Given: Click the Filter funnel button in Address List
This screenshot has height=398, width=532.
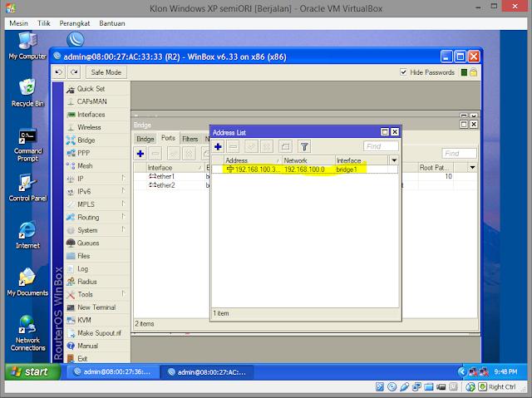Looking at the screenshot, I should (x=304, y=147).
